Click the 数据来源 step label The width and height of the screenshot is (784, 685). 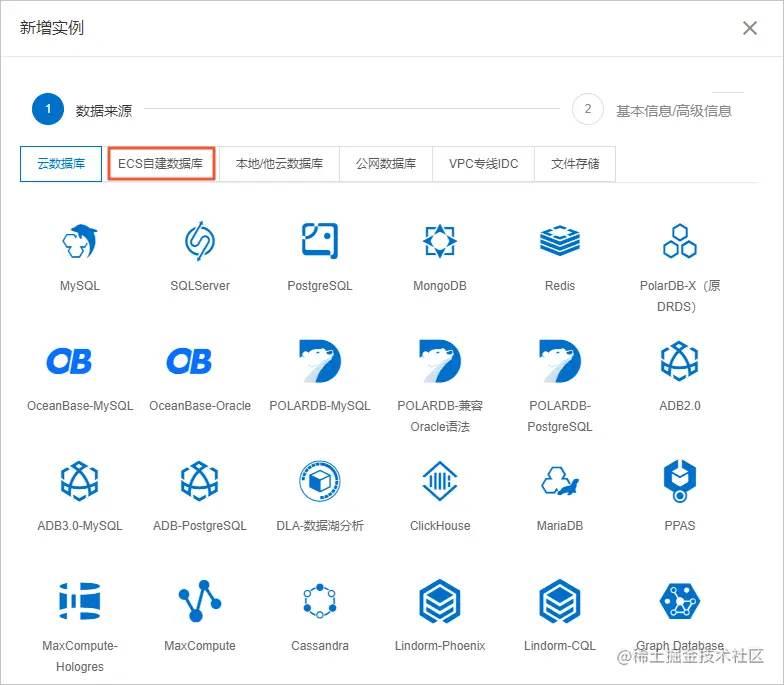click(104, 110)
